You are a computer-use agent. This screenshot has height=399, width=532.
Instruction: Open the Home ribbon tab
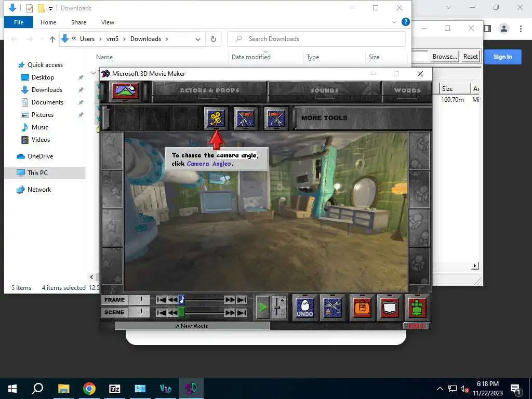pos(48,22)
